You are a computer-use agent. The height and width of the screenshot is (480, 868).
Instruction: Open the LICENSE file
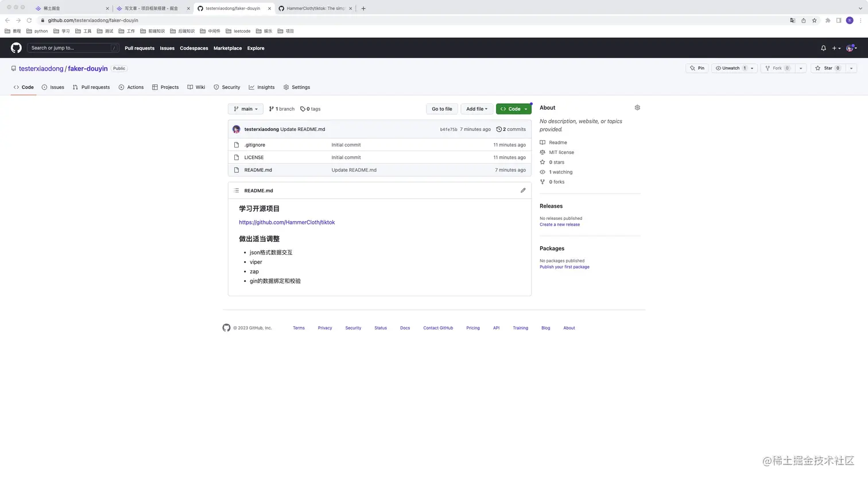tap(254, 157)
